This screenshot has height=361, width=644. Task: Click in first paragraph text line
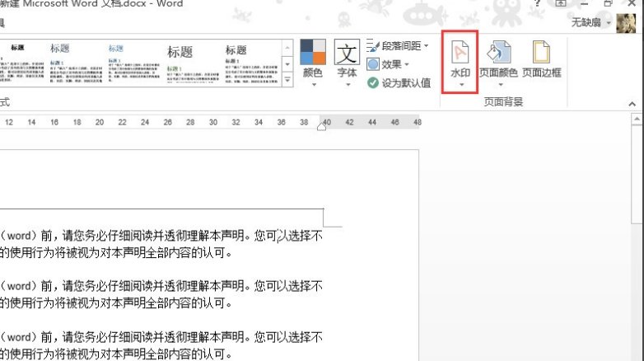[161, 236]
